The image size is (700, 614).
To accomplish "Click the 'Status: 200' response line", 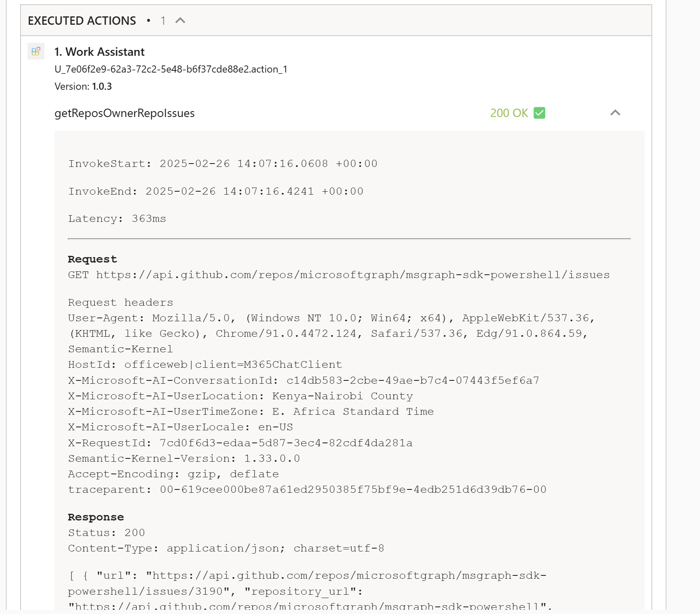I will [x=106, y=533].
